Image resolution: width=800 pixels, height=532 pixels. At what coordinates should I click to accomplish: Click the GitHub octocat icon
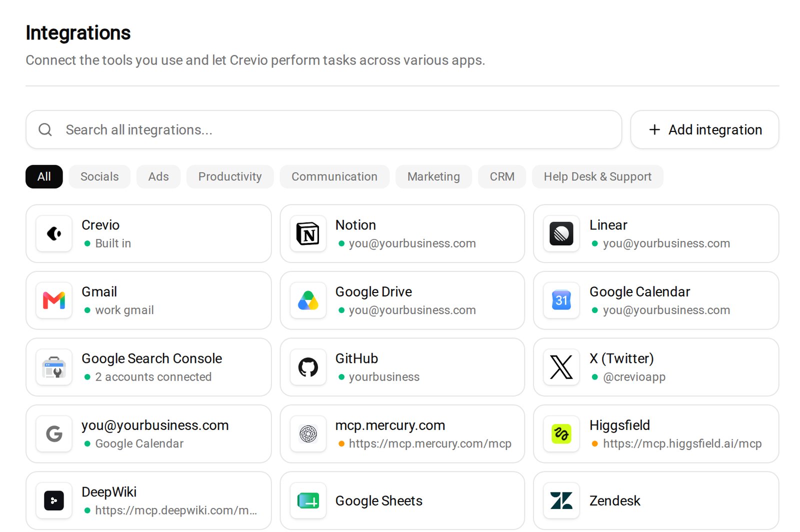[x=308, y=367]
